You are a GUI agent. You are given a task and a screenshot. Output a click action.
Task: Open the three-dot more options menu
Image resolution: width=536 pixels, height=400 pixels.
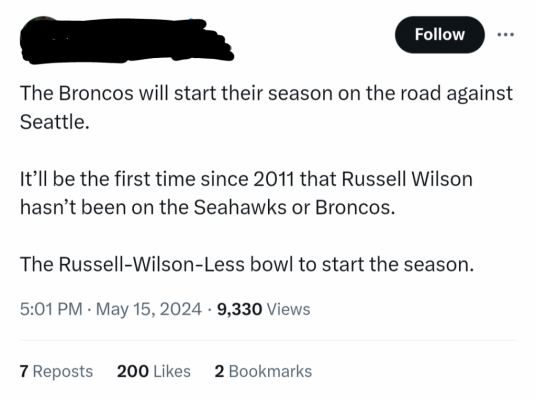click(505, 35)
